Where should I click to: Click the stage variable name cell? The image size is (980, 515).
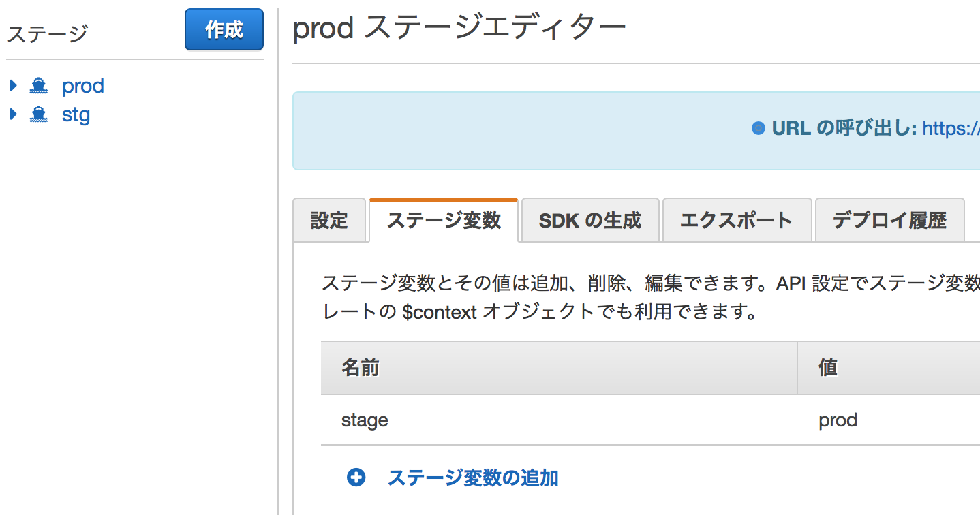[x=365, y=420]
